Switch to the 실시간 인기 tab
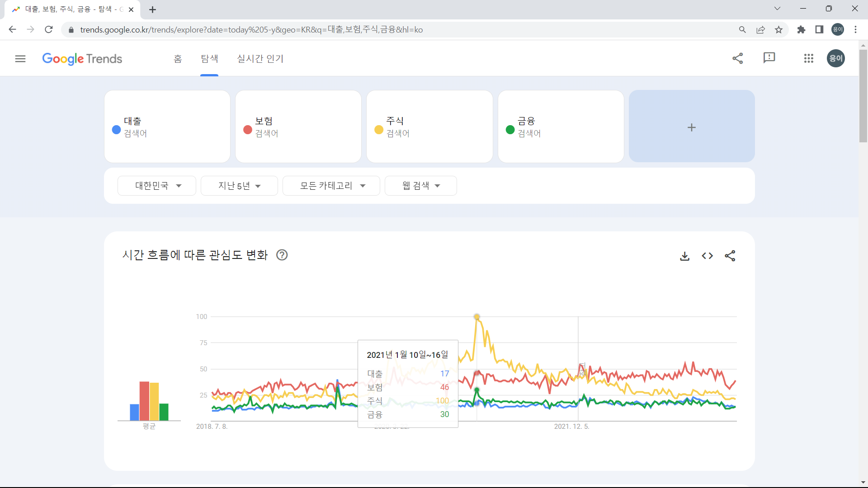The width and height of the screenshot is (868, 488). tap(260, 58)
